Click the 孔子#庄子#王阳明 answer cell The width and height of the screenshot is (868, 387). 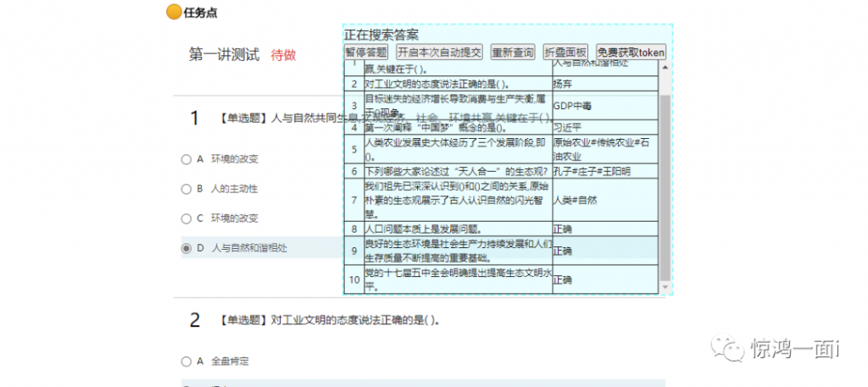604,172
